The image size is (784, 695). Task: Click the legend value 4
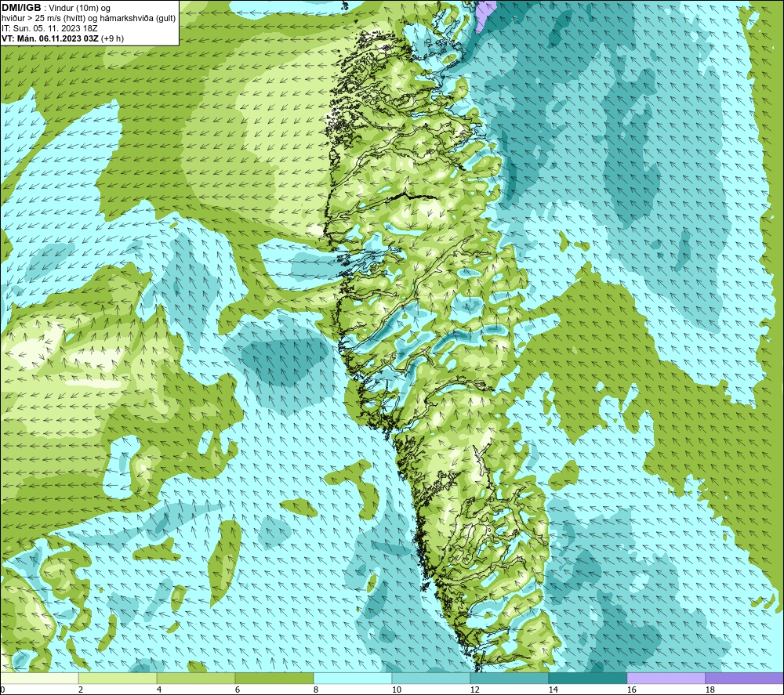point(159,690)
